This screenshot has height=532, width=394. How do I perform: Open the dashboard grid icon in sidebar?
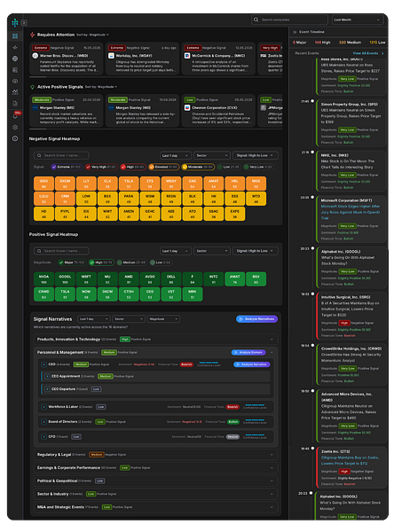(x=15, y=36)
